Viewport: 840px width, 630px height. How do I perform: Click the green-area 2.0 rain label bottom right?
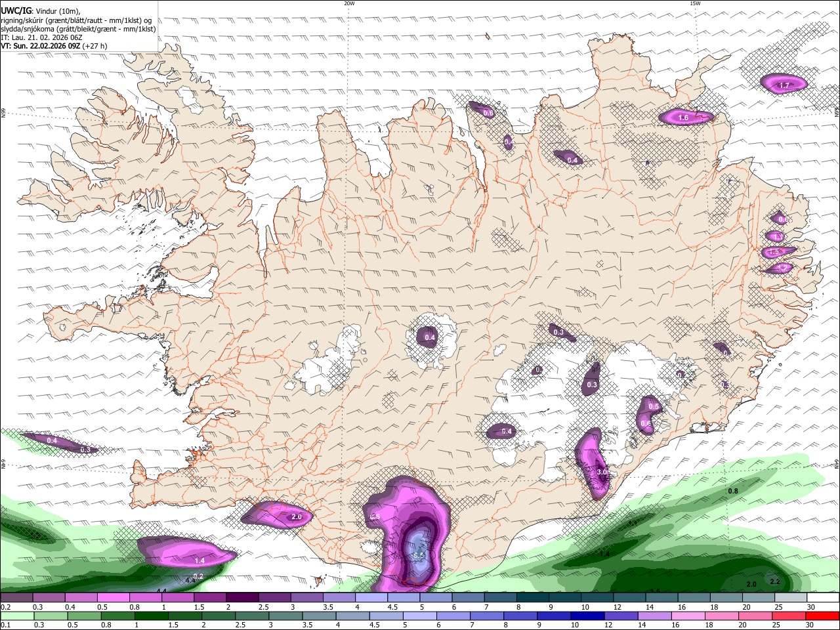pos(751,584)
